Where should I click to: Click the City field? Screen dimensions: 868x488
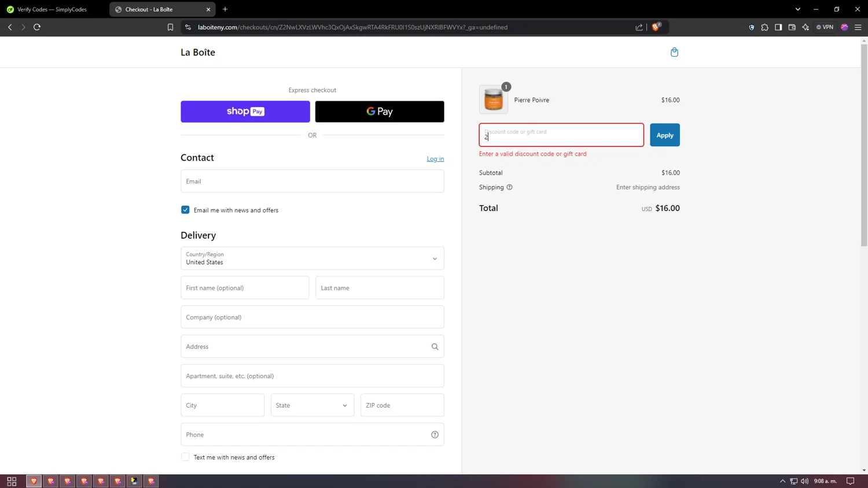tap(222, 405)
